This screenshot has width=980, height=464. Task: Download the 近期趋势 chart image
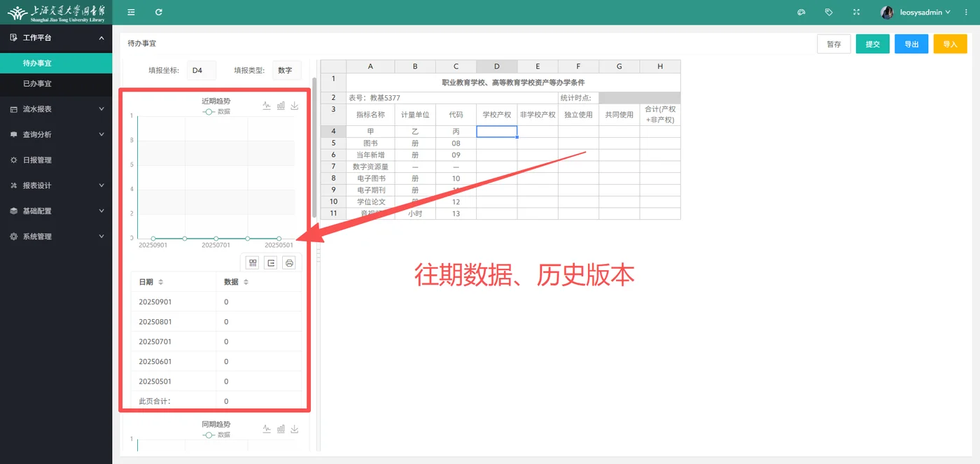click(x=295, y=106)
